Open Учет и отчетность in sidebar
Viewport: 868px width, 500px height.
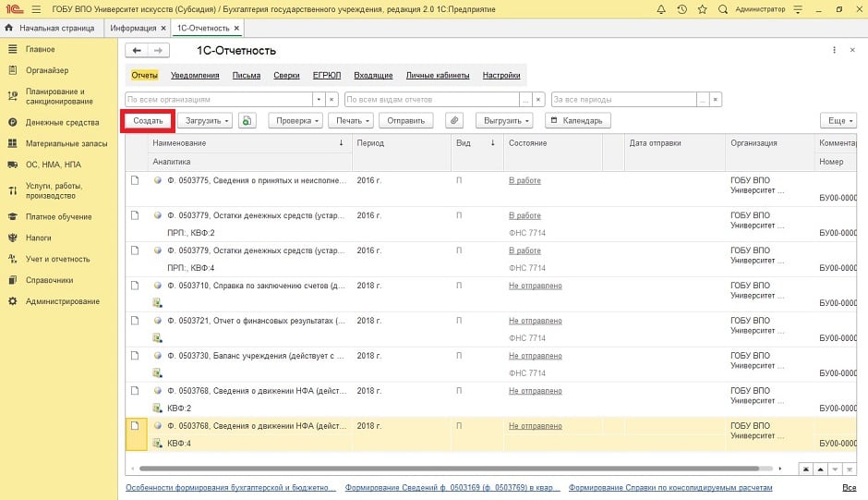[x=57, y=259]
